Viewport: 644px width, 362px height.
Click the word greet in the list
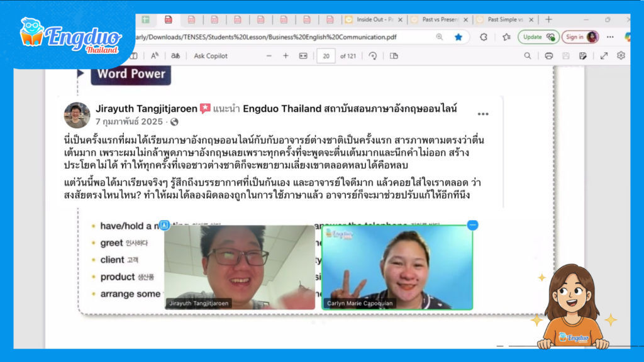click(x=112, y=243)
